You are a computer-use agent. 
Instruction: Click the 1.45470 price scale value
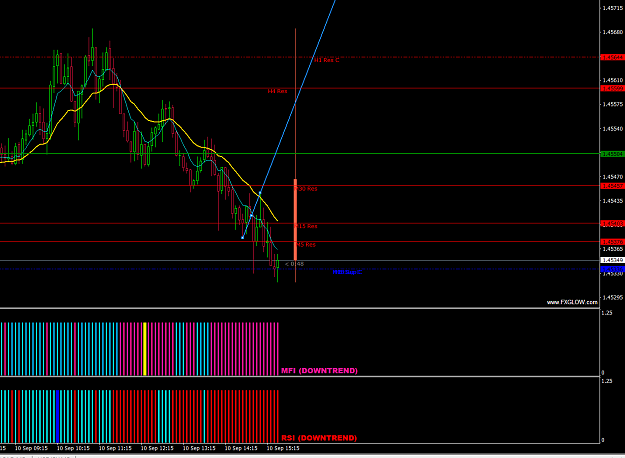[x=613, y=177]
